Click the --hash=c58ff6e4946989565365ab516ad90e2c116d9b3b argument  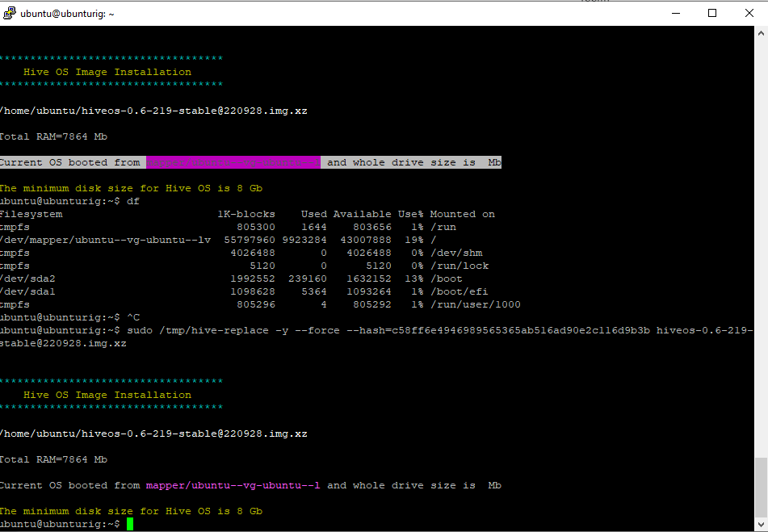tap(498, 330)
